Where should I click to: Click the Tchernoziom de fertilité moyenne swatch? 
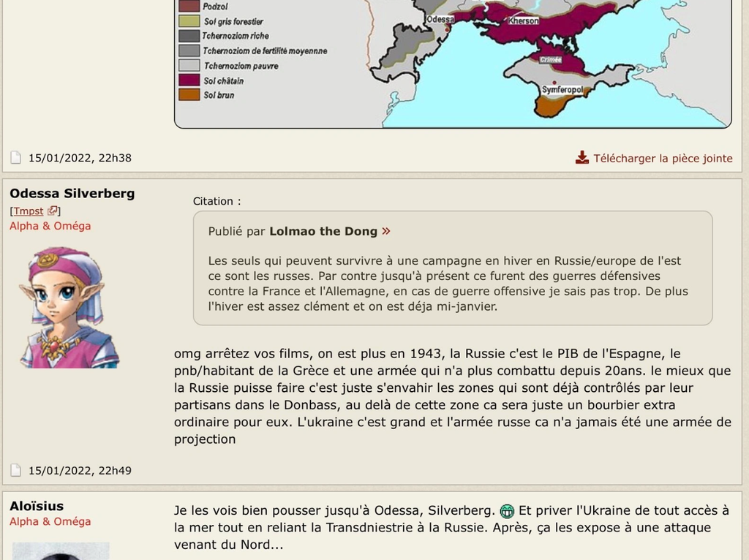pyautogui.click(x=189, y=50)
